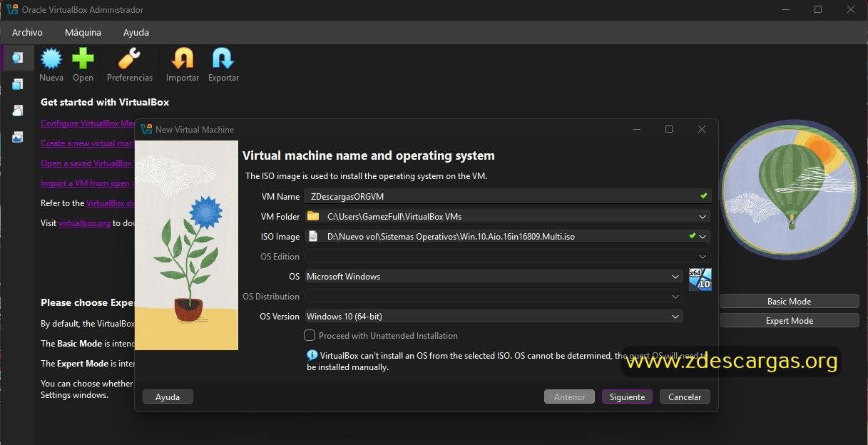Click the Exportar toolbar icon
Image resolution: width=868 pixels, height=445 pixels.
pos(223,59)
